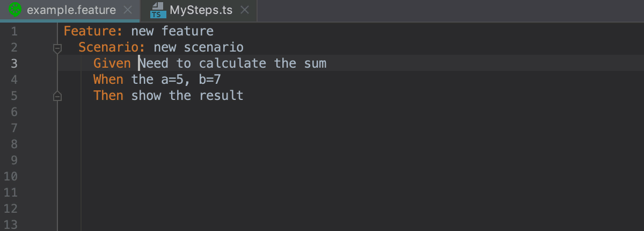Click the step text 'show the result'

point(187,96)
